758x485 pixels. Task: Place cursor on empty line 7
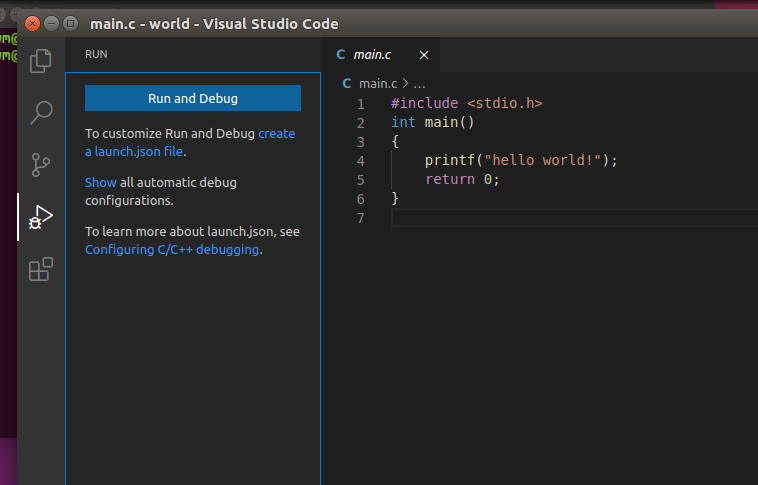tap(500, 217)
